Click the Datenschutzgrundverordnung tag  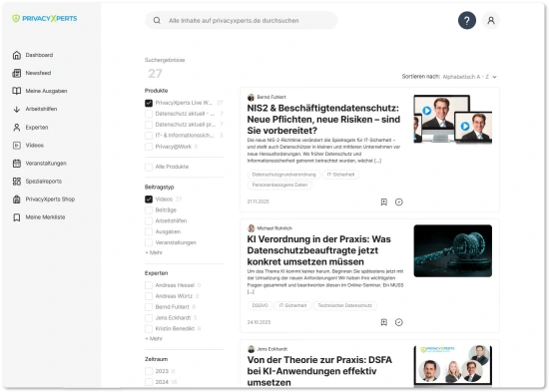point(283,175)
